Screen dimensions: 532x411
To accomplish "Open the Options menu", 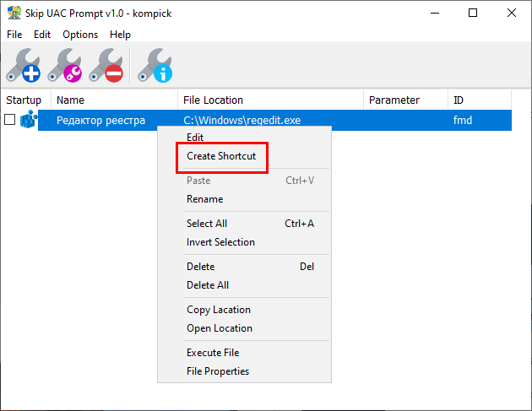I will click(x=80, y=35).
